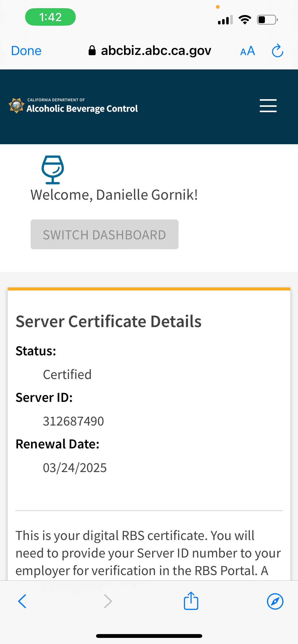The image size is (298, 644).
Task: Tap the Server ID number 312687490
Action: pos(73,421)
